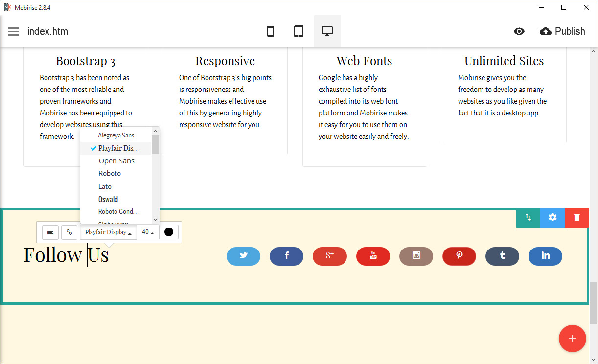Click the Facebook social button
The image size is (598, 364).
point(287,256)
